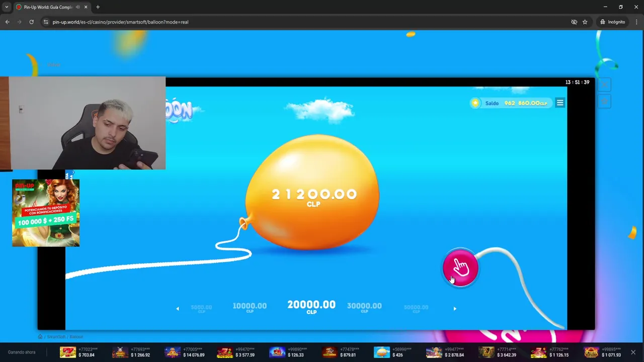This screenshot has height=362, width=644.
Task: Select the 30000.00 CLP bet amount
Action: tap(364, 307)
